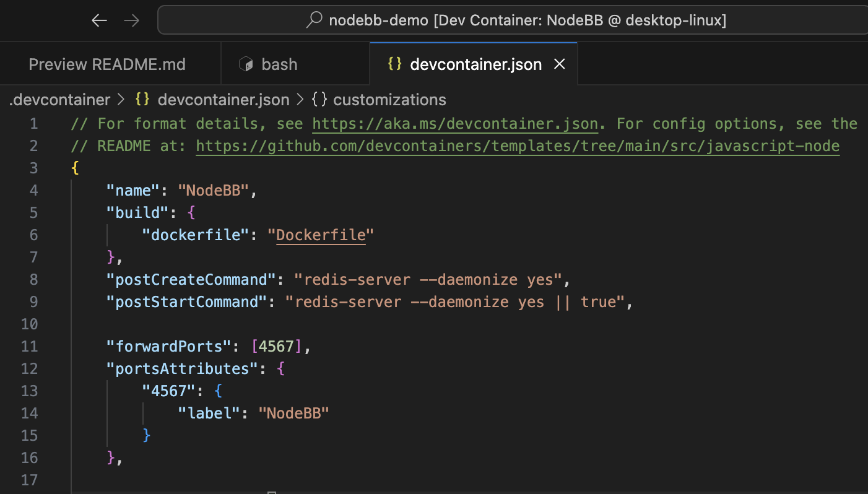
Task: Click the search magnifier icon in command center
Action: 315,20
